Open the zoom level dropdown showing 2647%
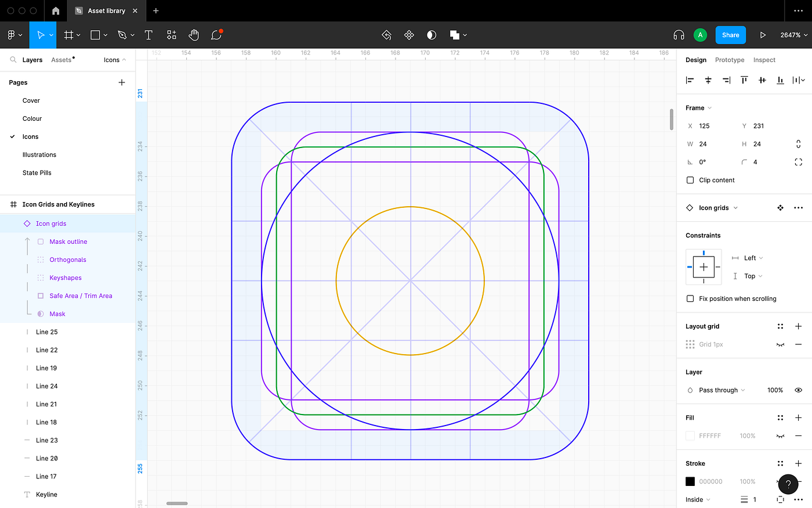The image size is (812, 508). 792,35
